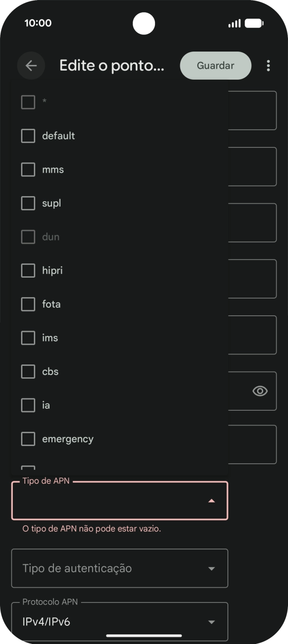
Task: Tap the Edite o ponto title
Action: tap(112, 66)
